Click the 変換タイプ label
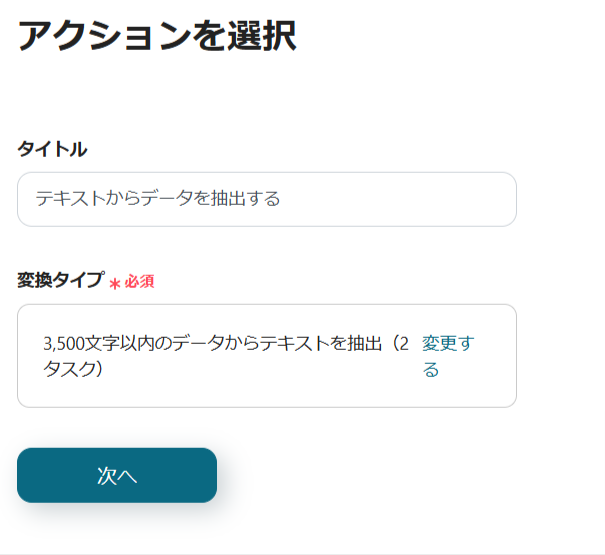This screenshot has width=605, height=555. coord(60,281)
